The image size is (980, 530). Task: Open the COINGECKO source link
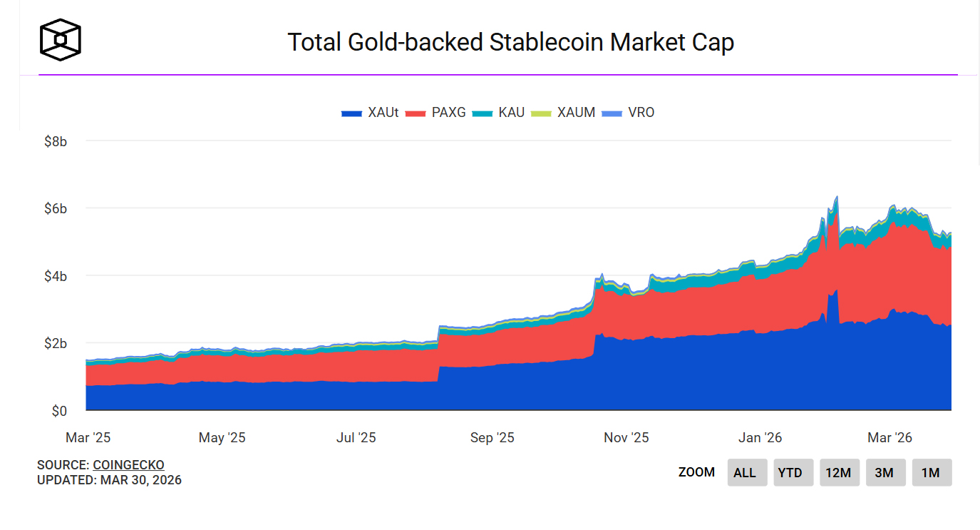tap(128, 464)
